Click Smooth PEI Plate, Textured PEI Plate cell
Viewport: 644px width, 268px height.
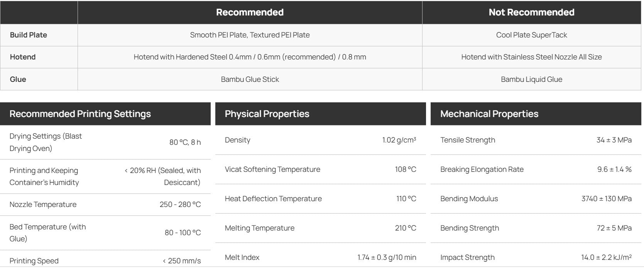point(250,35)
